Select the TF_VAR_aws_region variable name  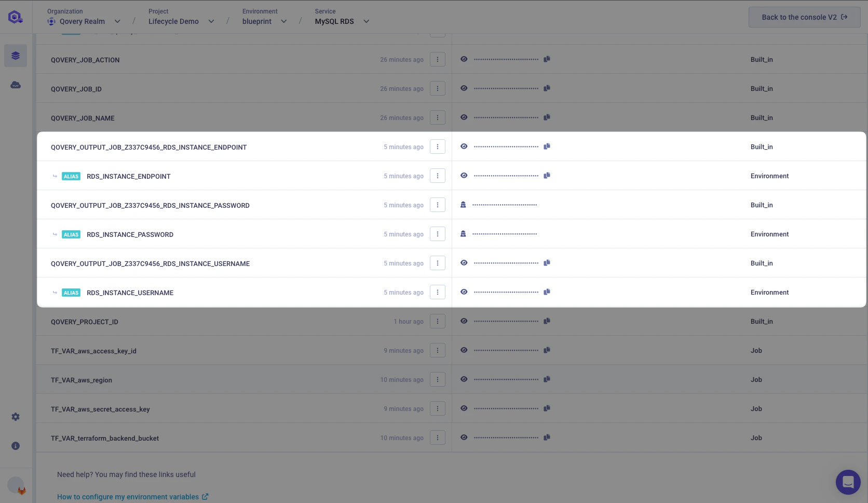coord(82,380)
